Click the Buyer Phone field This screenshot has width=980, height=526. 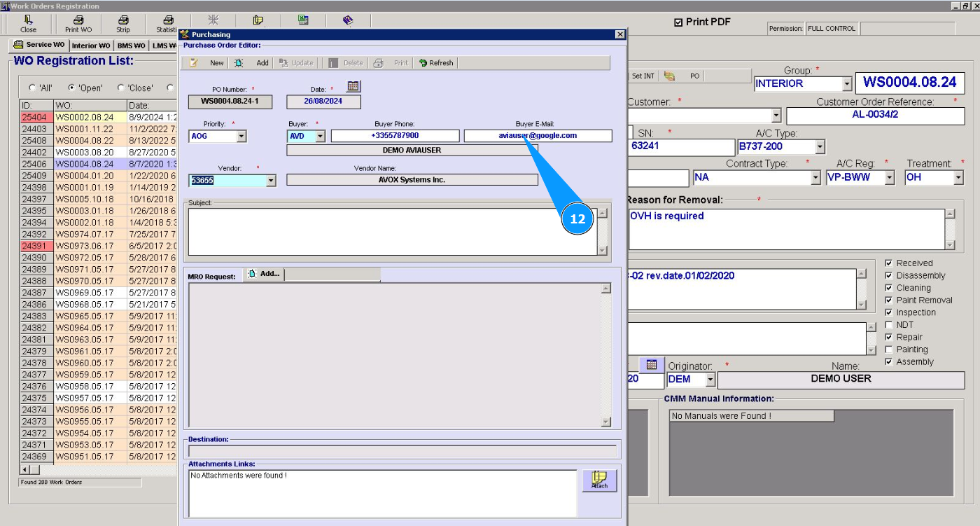395,136
